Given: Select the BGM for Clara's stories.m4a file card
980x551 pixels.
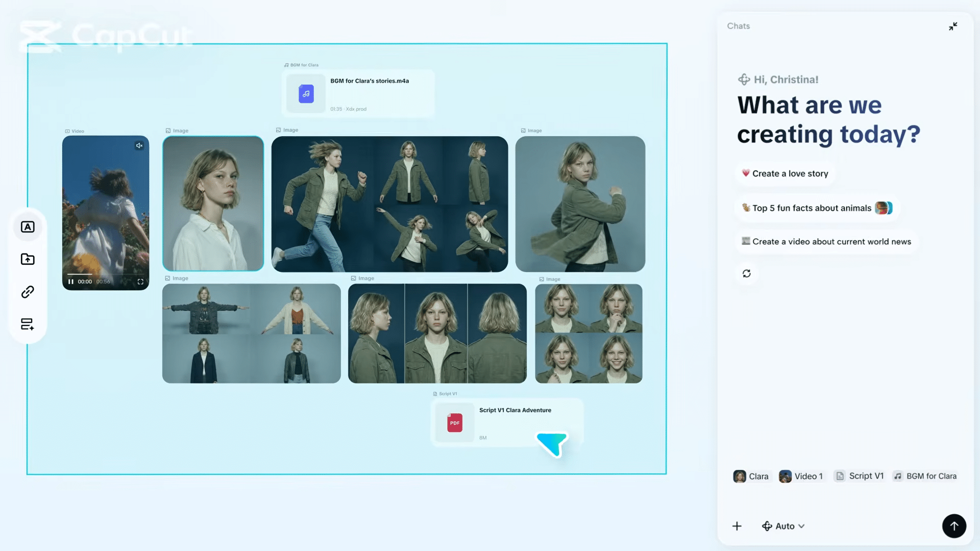Looking at the screenshot, I should coord(358,93).
